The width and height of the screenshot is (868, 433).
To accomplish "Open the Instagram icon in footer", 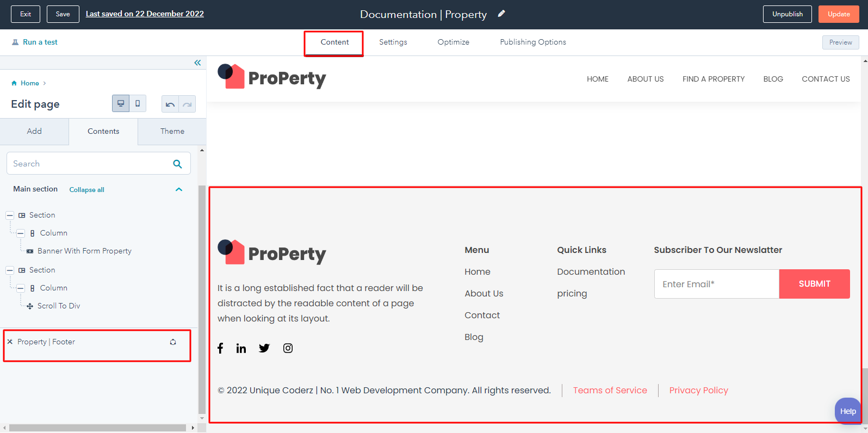I will (x=288, y=348).
